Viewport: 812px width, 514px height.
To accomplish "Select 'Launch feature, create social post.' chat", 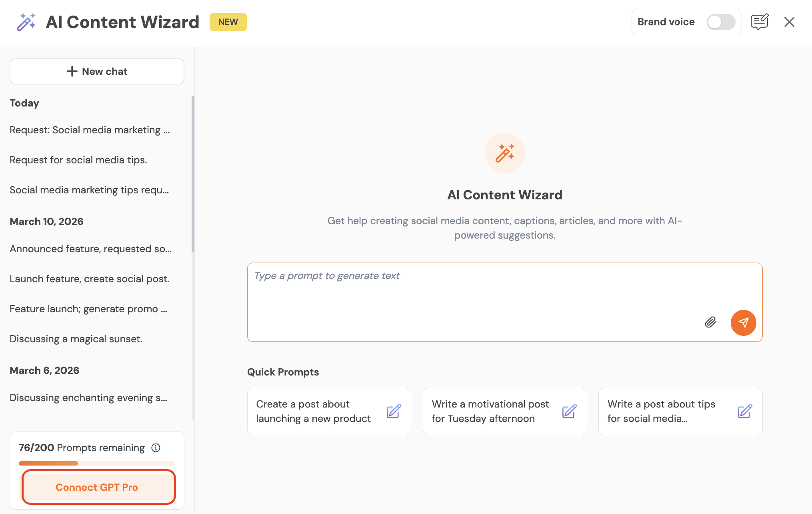I will coord(90,279).
